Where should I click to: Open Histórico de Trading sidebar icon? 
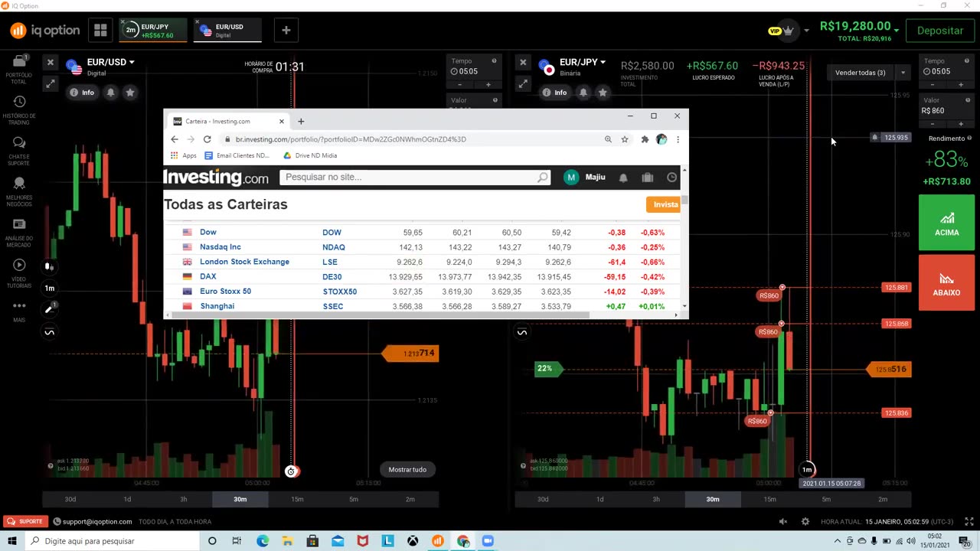[19, 108]
